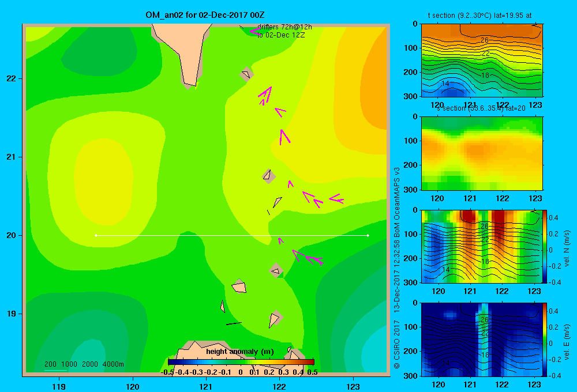Select the east endpoint of the white section line
The image size is (577, 392).
368,235
